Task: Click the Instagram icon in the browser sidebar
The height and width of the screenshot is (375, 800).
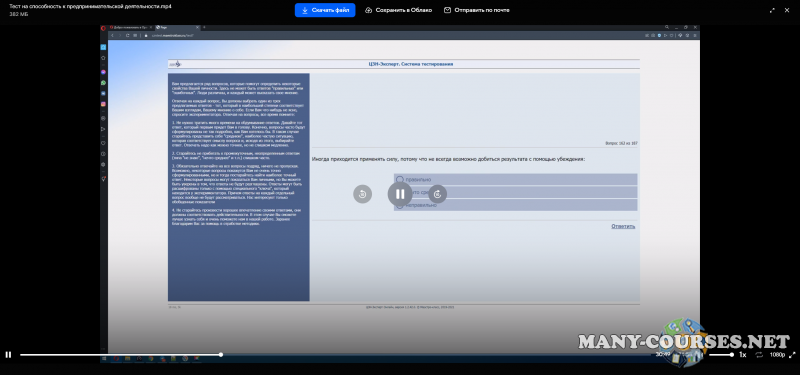Action: tap(104, 104)
